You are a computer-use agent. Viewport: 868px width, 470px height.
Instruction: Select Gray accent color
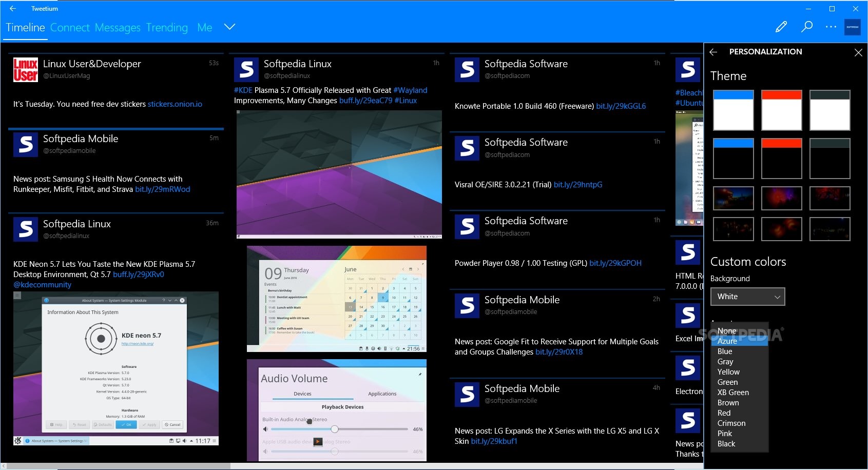point(739,362)
